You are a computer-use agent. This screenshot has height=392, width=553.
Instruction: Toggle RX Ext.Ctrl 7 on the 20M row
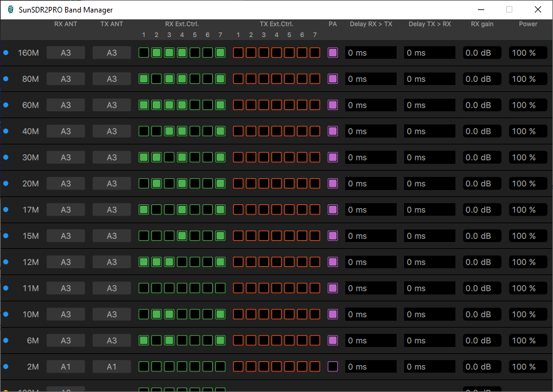(220, 183)
